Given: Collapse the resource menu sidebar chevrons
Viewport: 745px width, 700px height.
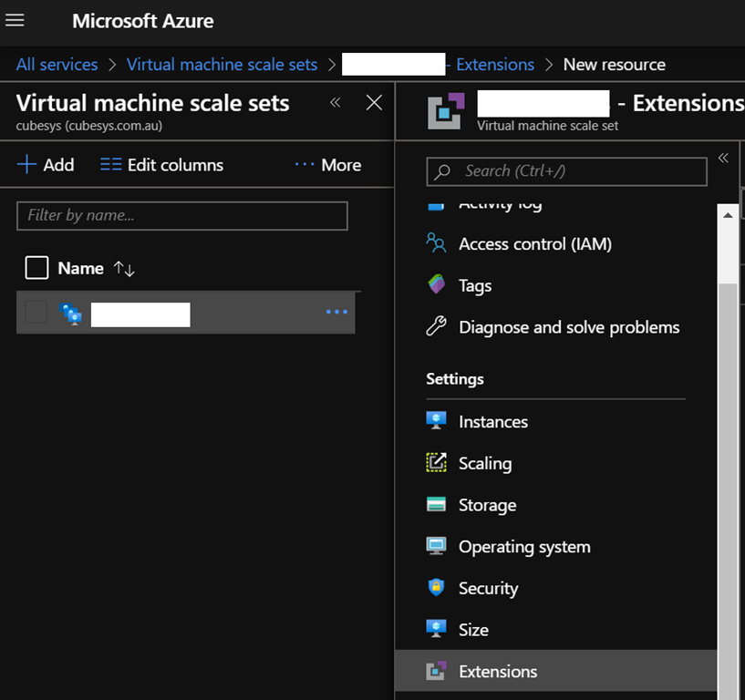Looking at the screenshot, I should point(723,158).
